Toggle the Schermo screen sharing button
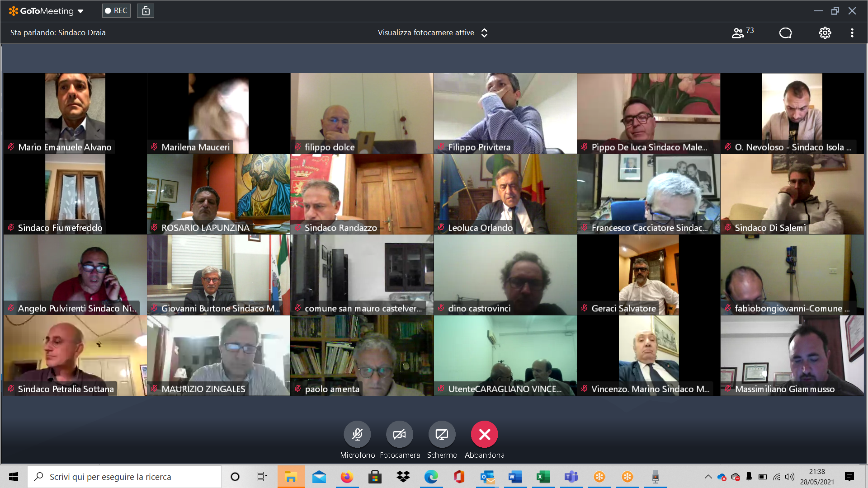 click(x=442, y=434)
